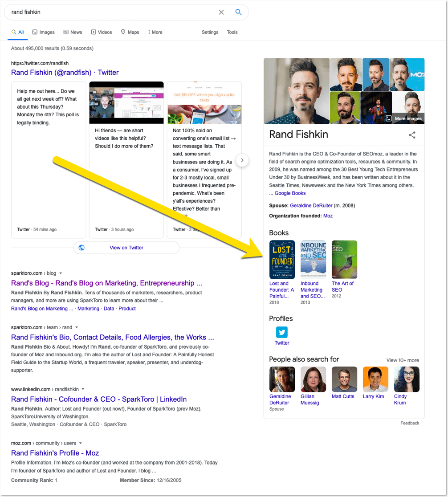The image size is (448, 497).
Task: Expand dropdown arrow beside sparktoro.com blog URL
Action: [x=61, y=273]
